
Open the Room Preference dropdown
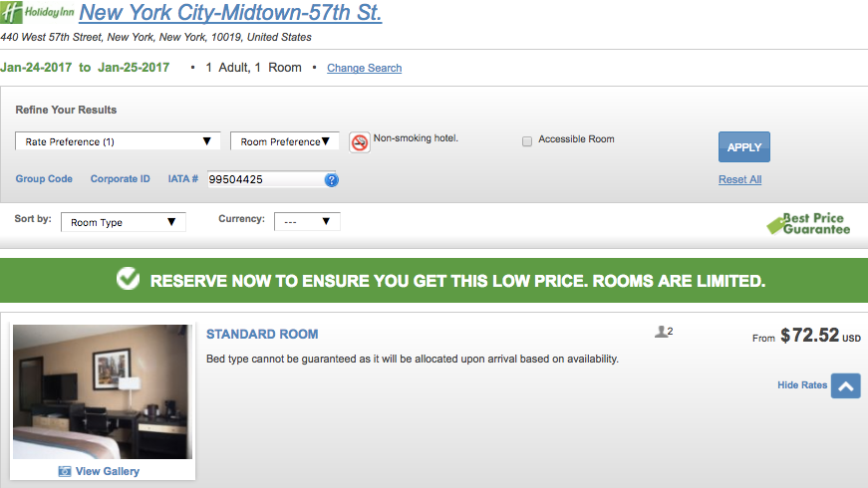(285, 141)
